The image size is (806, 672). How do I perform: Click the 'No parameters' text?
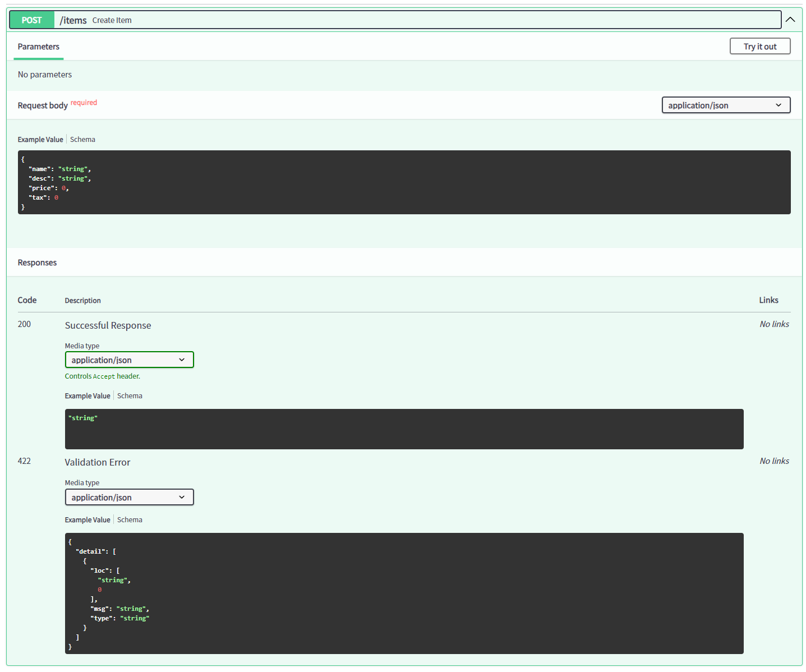pyautogui.click(x=45, y=75)
